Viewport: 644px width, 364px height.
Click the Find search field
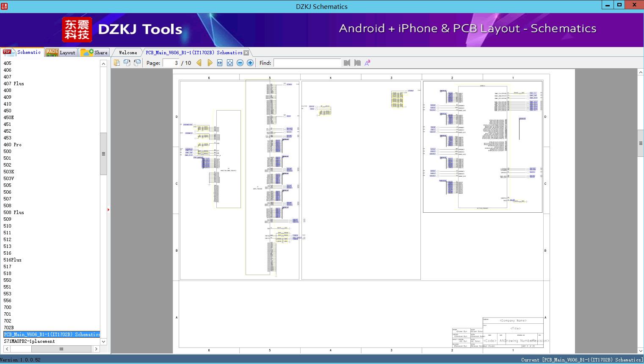(x=307, y=63)
